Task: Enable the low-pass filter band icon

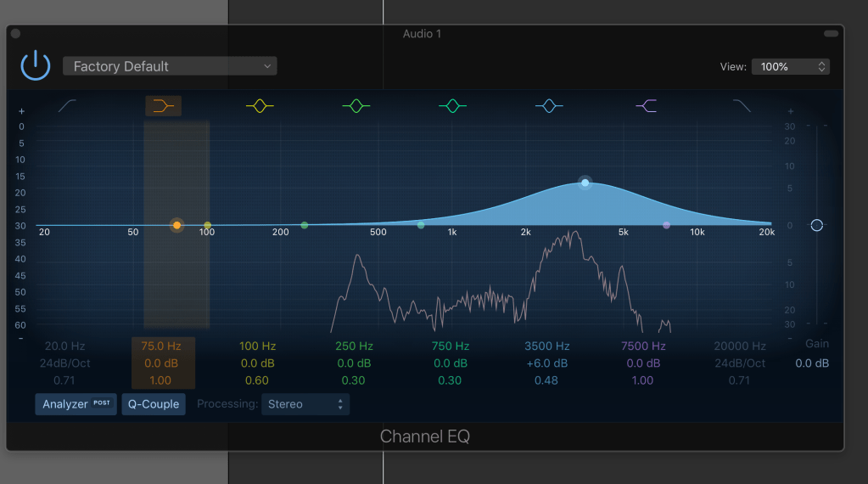Action: tap(742, 106)
